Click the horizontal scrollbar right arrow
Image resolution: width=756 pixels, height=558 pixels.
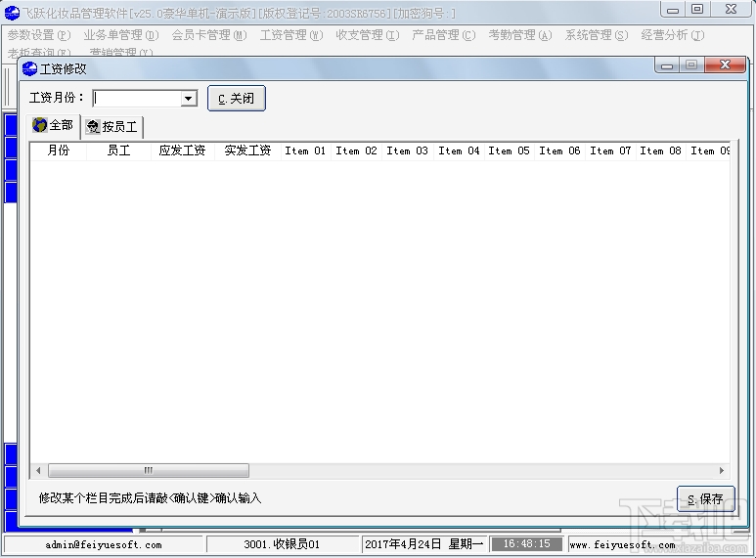pos(722,470)
